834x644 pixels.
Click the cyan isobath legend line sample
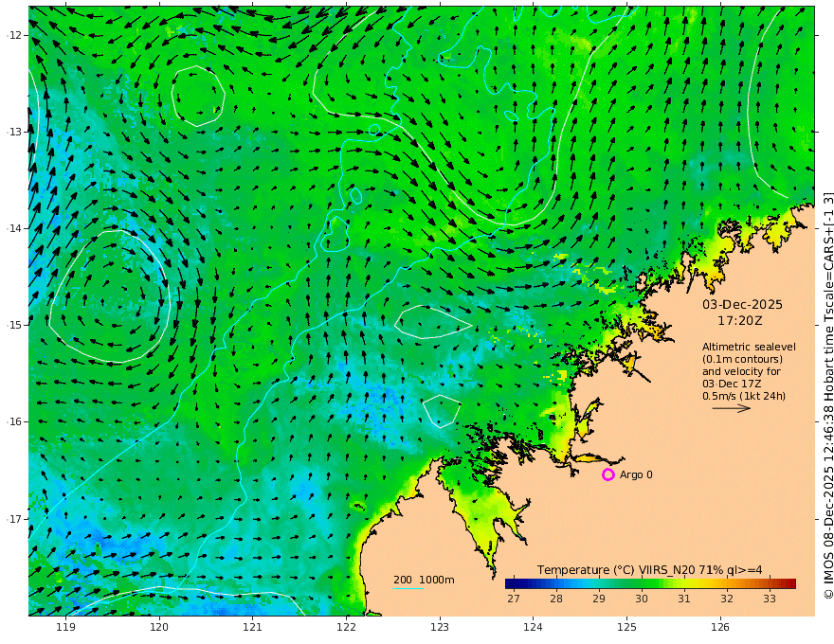pos(408,588)
